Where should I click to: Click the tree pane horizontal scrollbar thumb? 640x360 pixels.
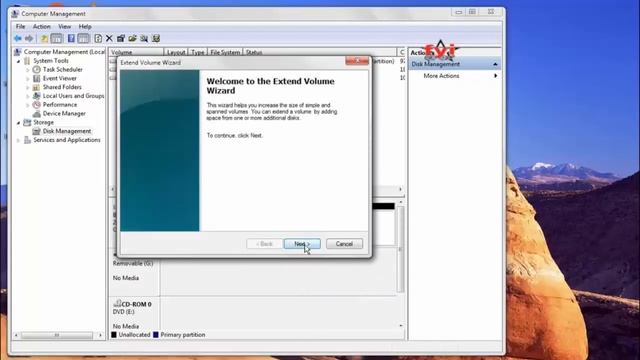(57, 335)
